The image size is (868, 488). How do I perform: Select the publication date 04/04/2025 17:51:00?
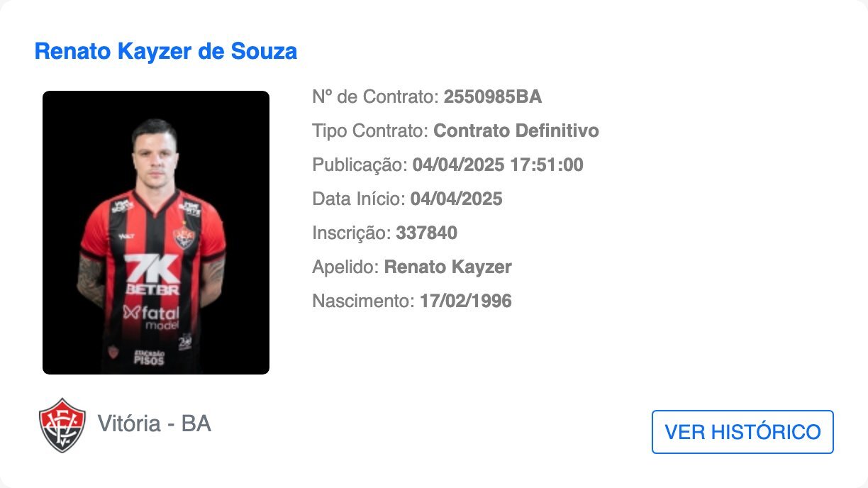pos(498,165)
